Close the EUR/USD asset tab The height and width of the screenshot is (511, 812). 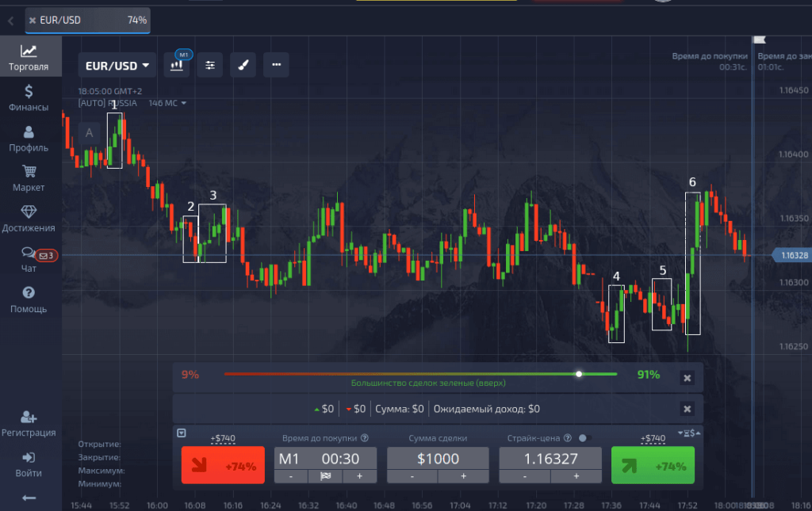(33, 20)
